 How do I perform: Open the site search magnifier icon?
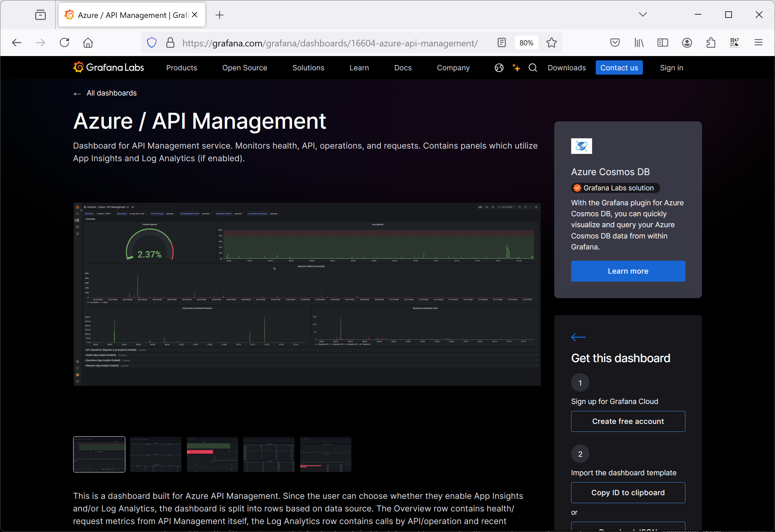pos(533,68)
